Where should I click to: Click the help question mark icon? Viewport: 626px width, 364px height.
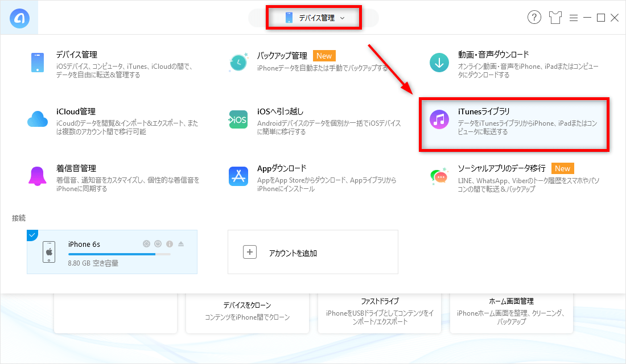534,17
